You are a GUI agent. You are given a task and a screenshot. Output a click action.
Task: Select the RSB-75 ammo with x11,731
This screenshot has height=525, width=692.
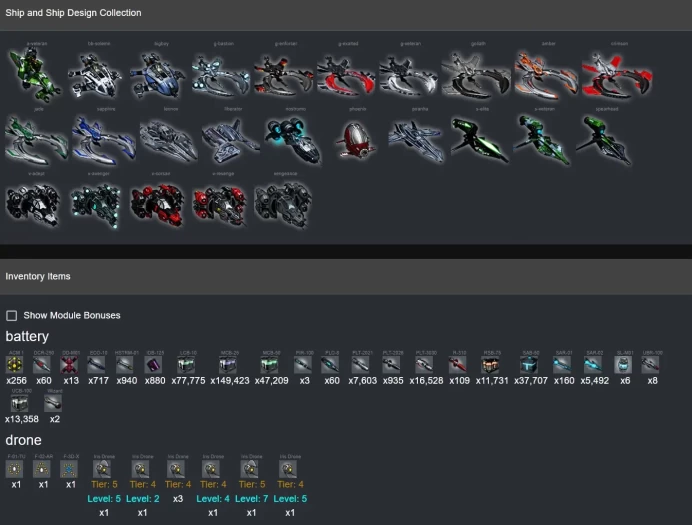pyautogui.click(x=490, y=365)
